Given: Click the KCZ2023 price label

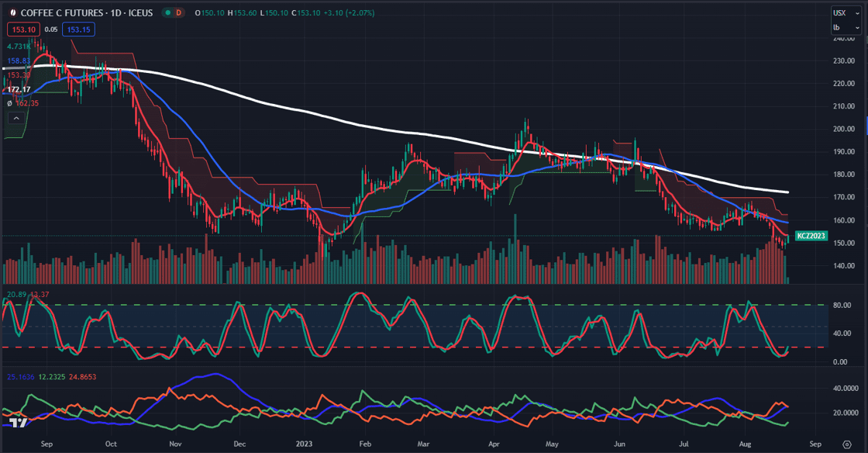Looking at the screenshot, I should point(811,236).
